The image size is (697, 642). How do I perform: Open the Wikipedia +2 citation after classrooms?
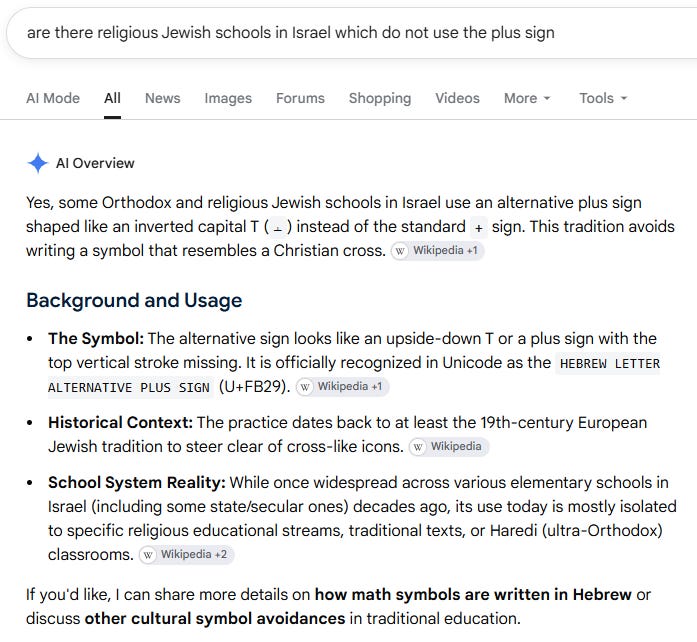tap(186, 555)
